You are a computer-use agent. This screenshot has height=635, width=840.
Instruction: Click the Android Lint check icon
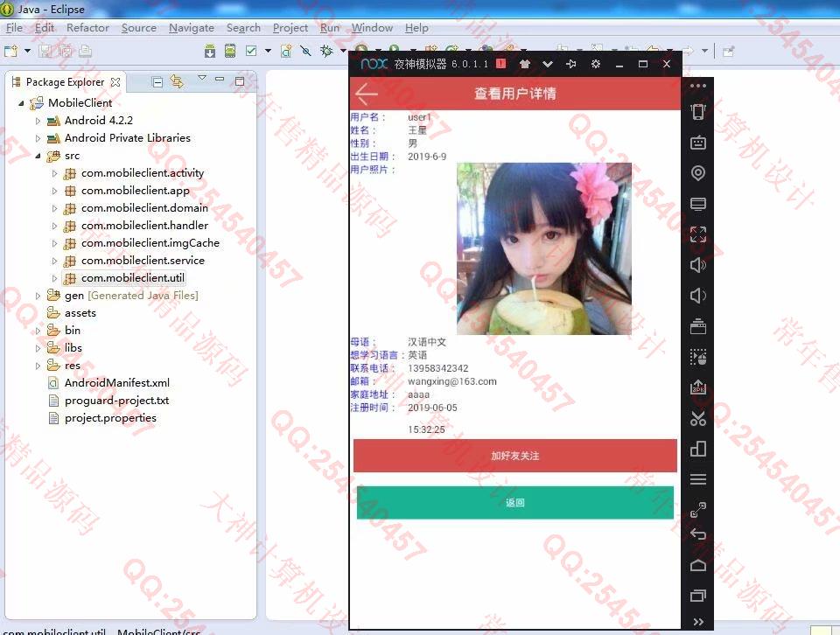click(x=251, y=51)
